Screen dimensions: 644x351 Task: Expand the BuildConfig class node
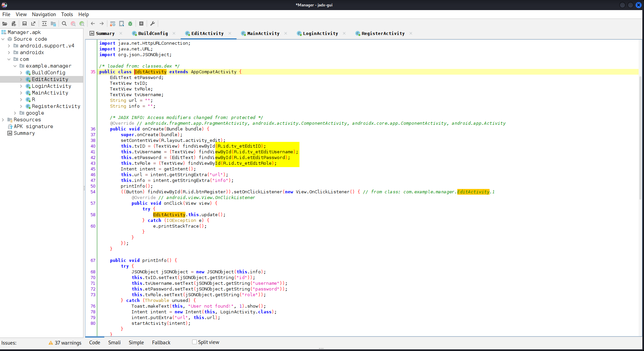(x=21, y=73)
